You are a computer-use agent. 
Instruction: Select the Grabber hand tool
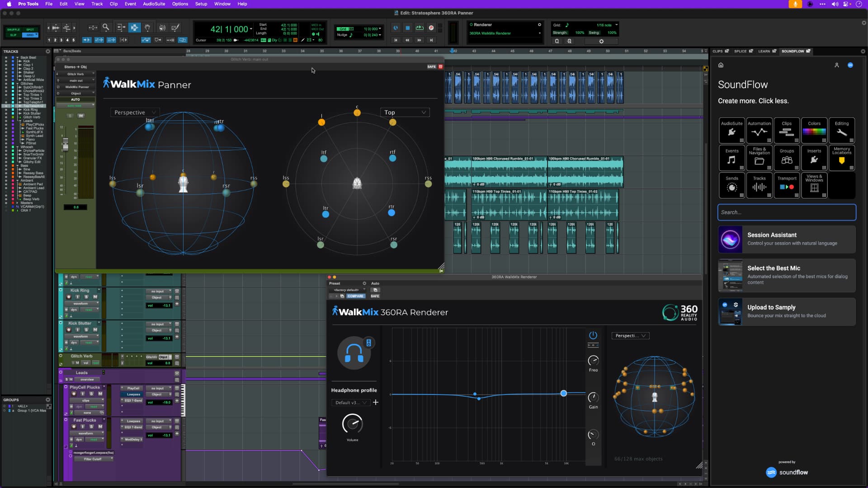(147, 28)
